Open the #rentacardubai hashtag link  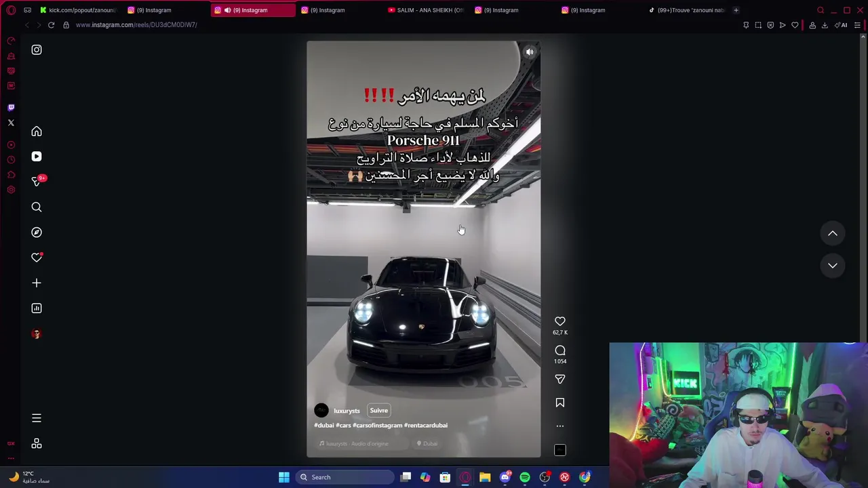click(x=426, y=426)
